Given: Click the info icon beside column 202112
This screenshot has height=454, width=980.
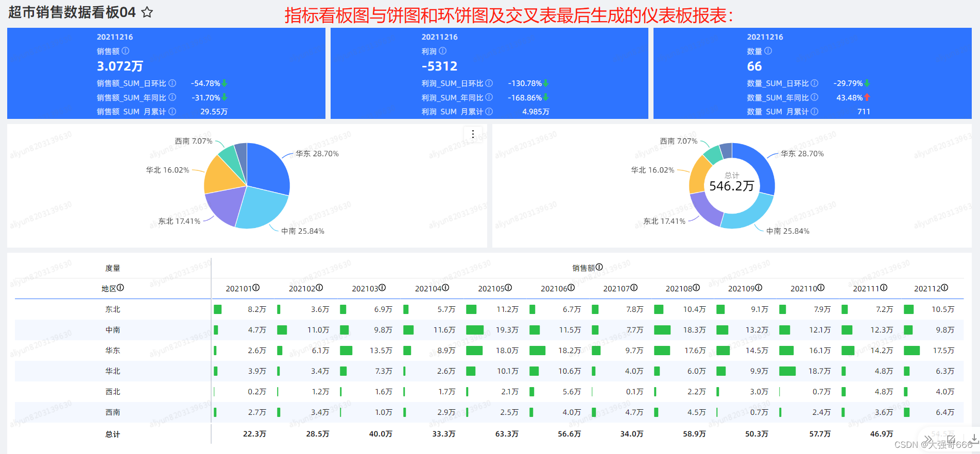Looking at the screenshot, I should [944, 288].
